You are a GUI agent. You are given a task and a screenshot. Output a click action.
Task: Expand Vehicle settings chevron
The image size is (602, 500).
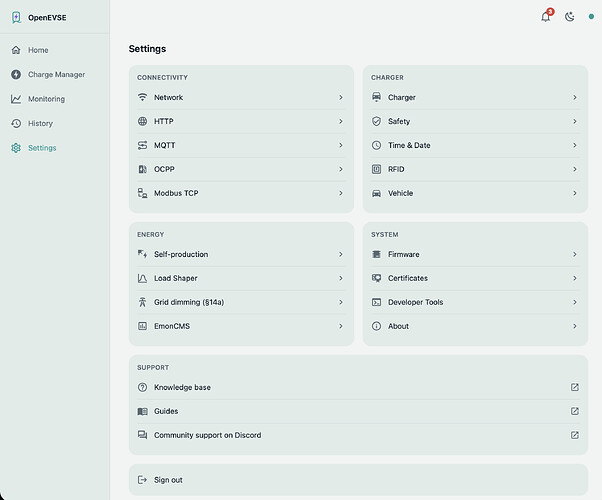pyautogui.click(x=575, y=193)
